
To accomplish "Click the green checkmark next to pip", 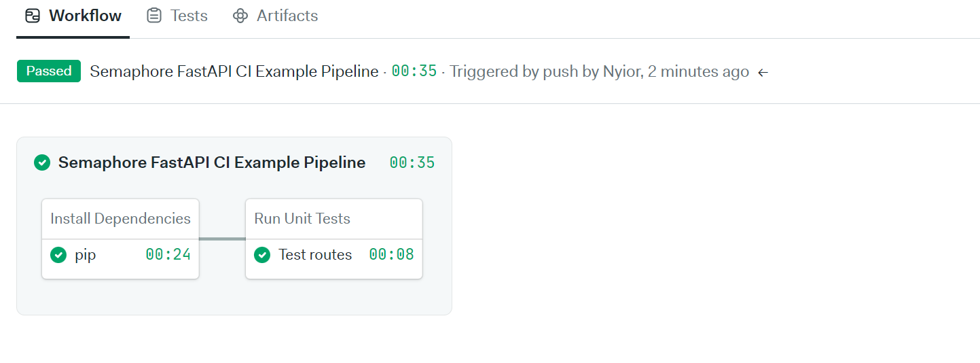I will [x=58, y=255].
